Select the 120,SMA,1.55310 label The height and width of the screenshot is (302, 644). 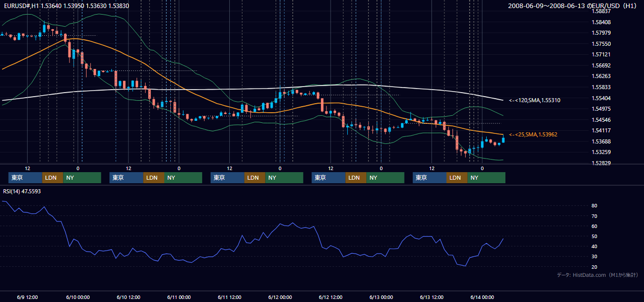[x=535, y=101]
